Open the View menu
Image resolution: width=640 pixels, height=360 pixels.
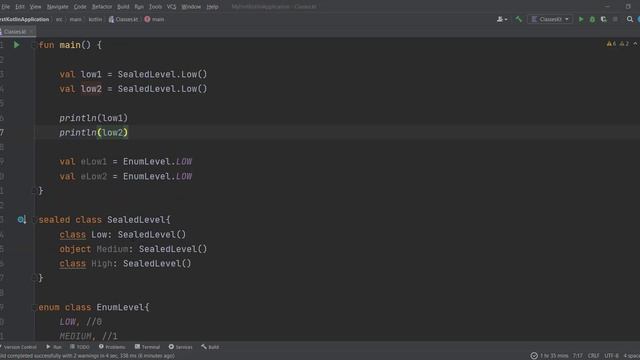36,7
